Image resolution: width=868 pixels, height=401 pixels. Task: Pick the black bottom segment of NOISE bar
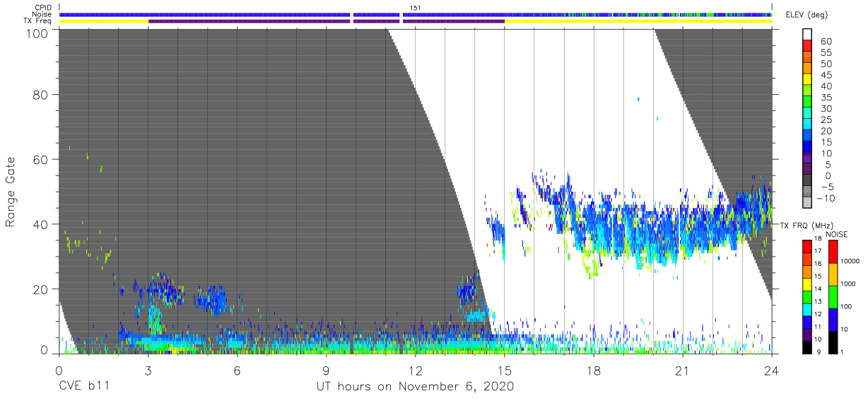(833, 342)
